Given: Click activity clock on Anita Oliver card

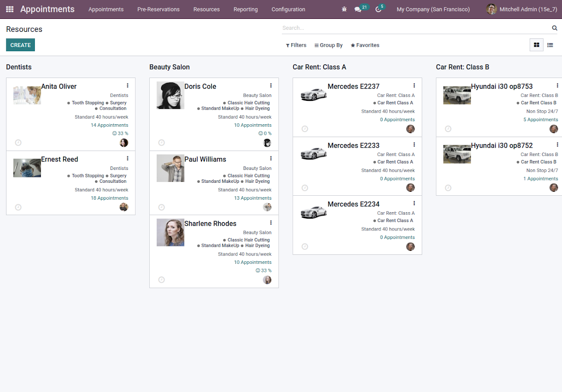Looking at the screenshot, I should pos(18,143).
